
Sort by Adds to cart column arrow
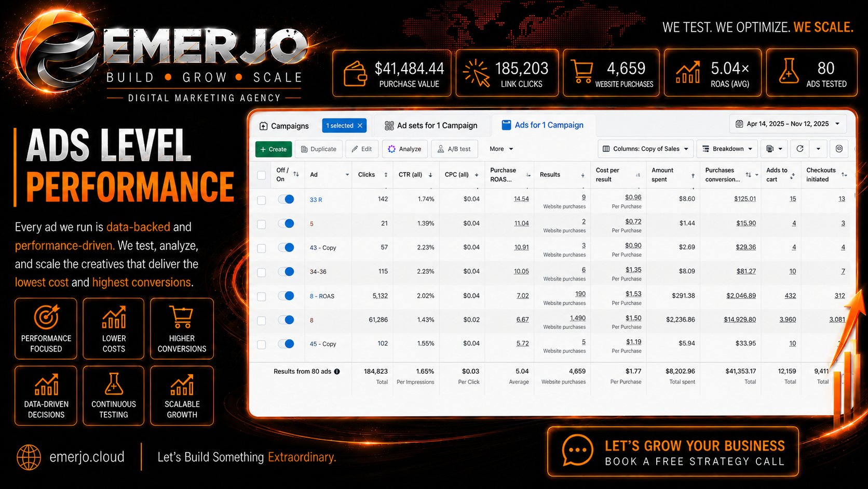[792, 176]
